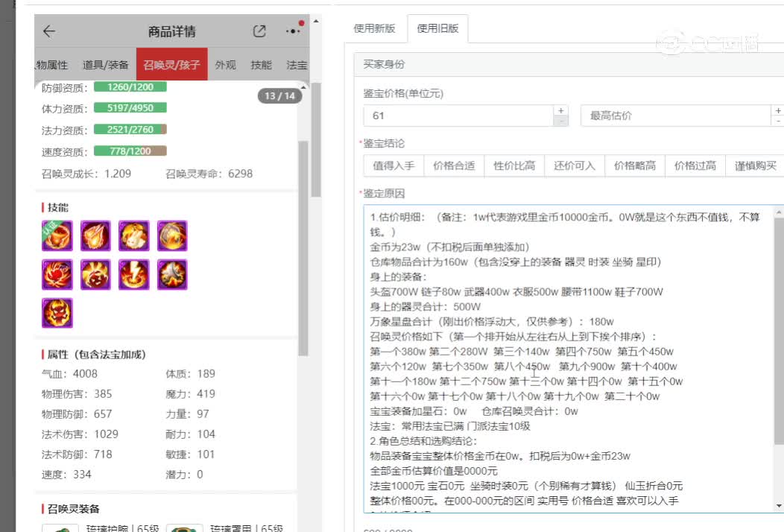Click the 最高估价 input field

point(675,115)
